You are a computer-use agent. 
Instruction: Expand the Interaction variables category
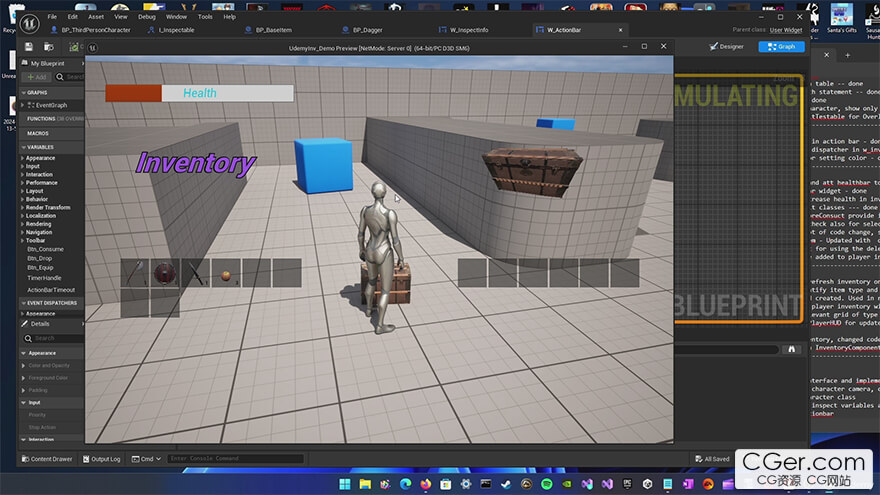[x=22, y=175]
